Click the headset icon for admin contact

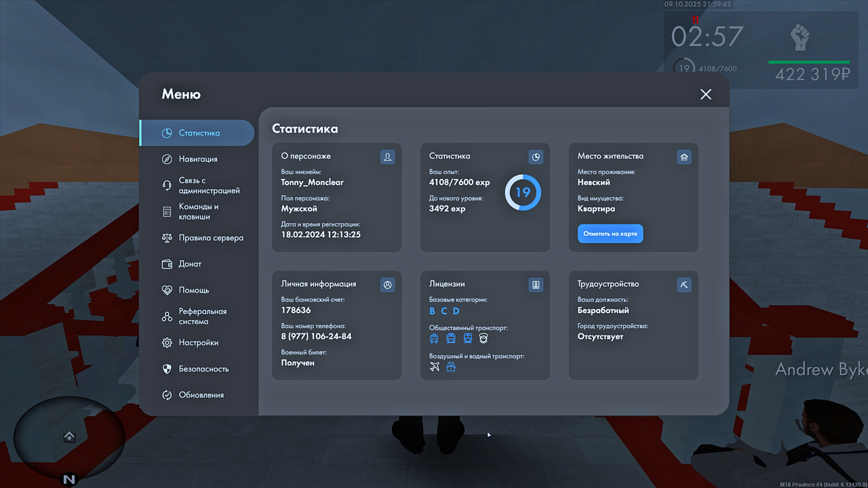(x=167, y=186)
